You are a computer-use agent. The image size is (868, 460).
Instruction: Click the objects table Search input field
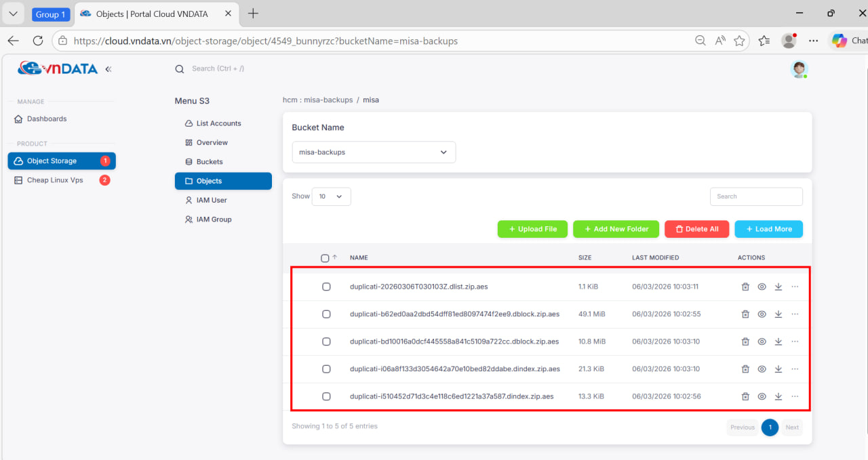pyautogui.click(x=756, y=196)
